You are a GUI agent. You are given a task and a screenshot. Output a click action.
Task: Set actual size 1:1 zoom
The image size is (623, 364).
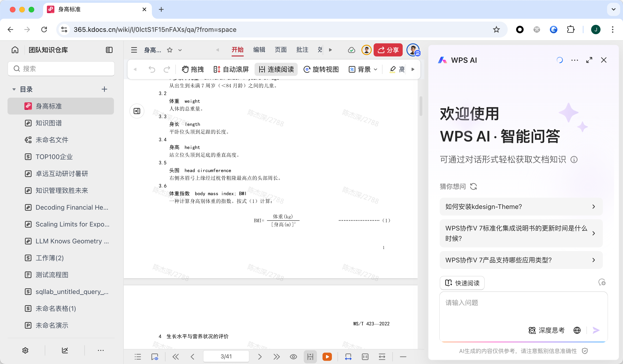click(x=365, y=357)
